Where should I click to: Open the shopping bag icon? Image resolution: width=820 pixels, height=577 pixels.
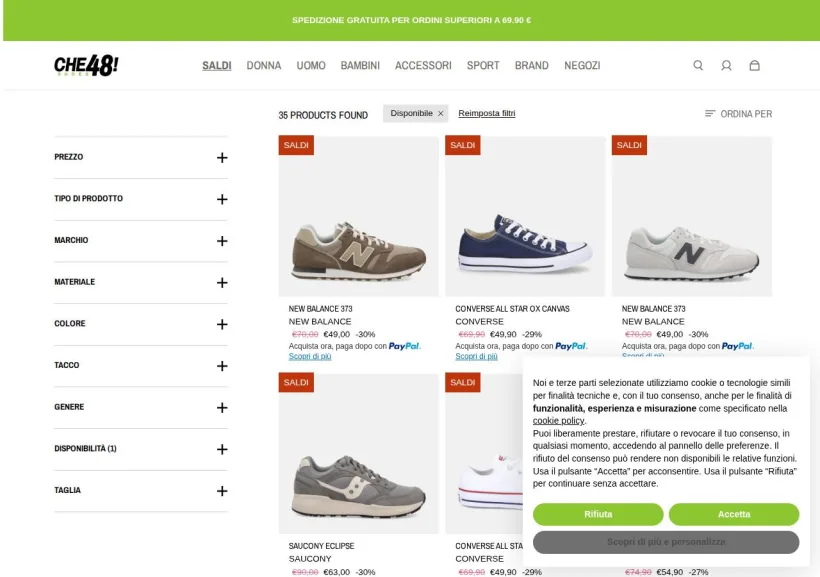(x=754, y=65)
